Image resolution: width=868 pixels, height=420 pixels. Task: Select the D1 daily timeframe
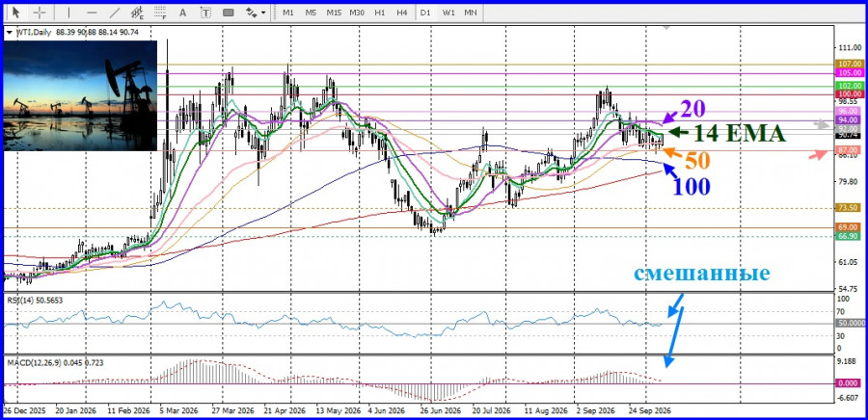425,13
